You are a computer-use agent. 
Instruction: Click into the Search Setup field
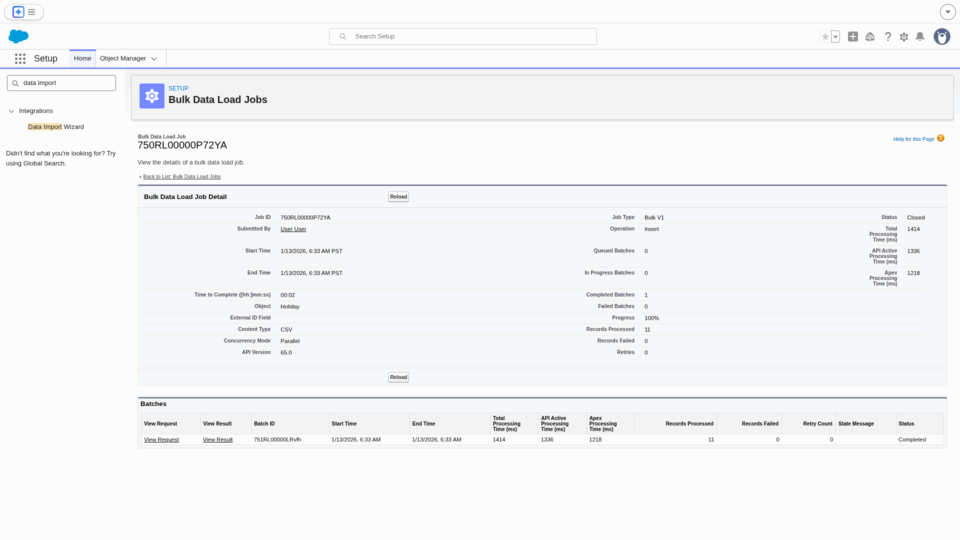[470, 36]
